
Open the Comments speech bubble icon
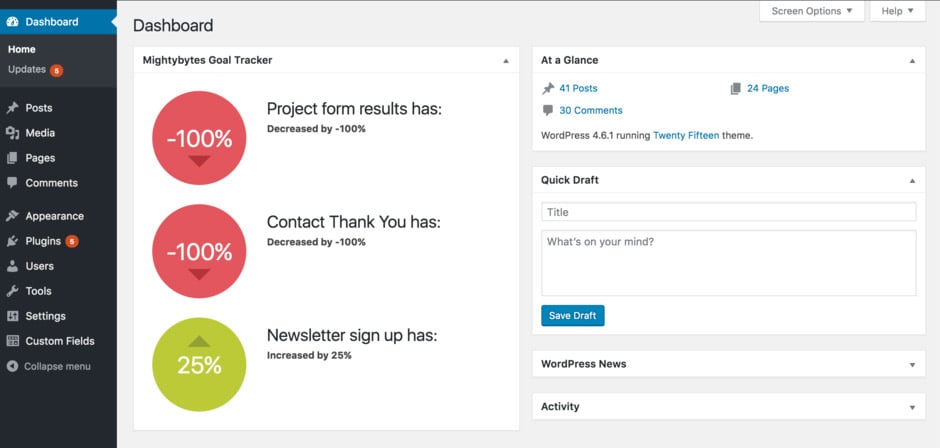(x=12, y=183)
